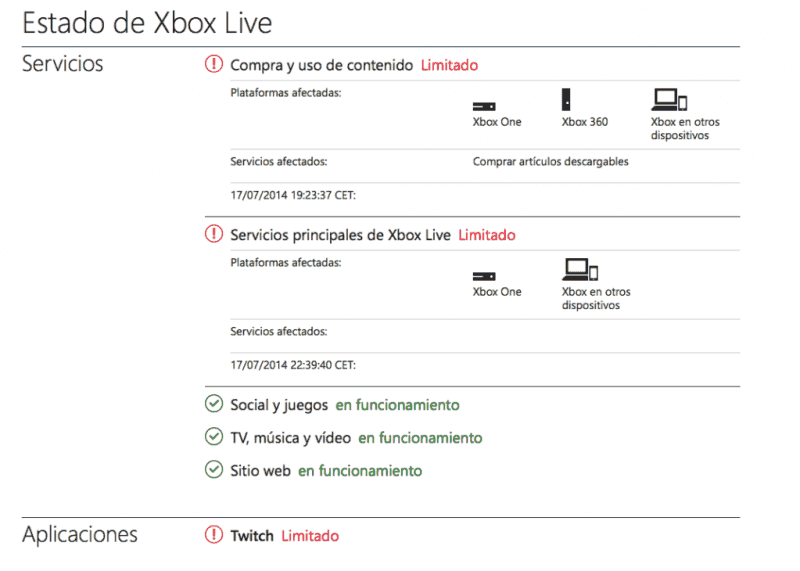This screenshot has width=800, height=571.
Task: Expand the Social y juegos status row
Action: point(279,405)
